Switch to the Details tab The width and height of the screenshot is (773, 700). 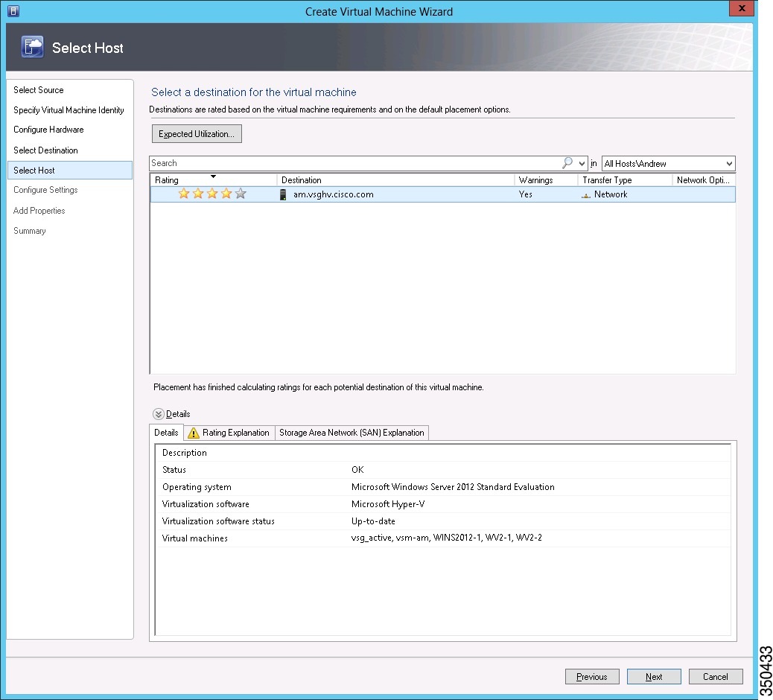tap(166, 433)
